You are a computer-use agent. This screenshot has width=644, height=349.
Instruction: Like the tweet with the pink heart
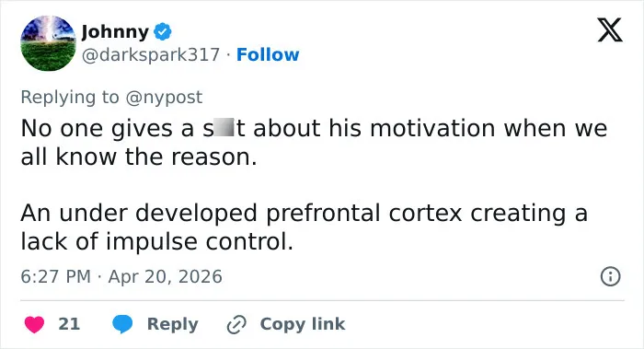tap(34, 324)
